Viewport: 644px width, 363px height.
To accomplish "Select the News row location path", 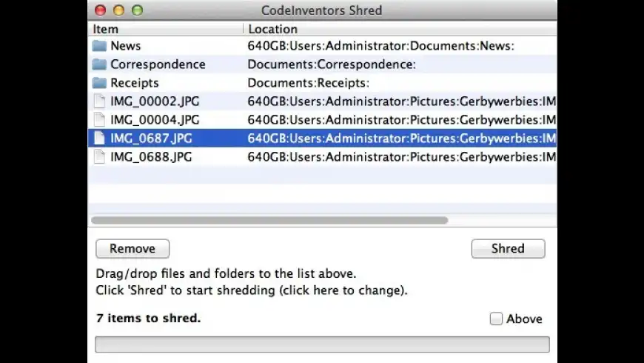I will 380,46.
